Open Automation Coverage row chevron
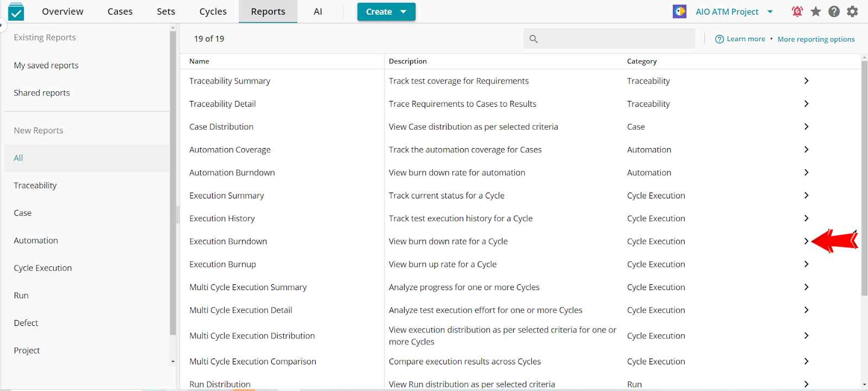The width and height of the screenshot is (868, 391). tap(806, 149)
